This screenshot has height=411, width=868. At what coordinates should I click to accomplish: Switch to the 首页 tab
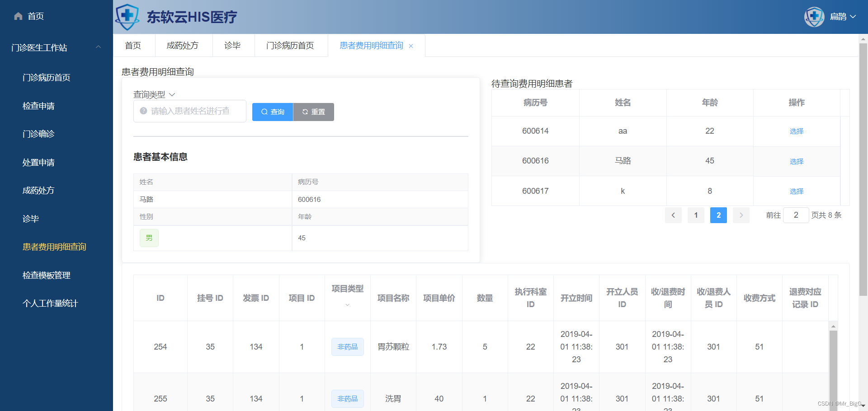click(133, 46)
